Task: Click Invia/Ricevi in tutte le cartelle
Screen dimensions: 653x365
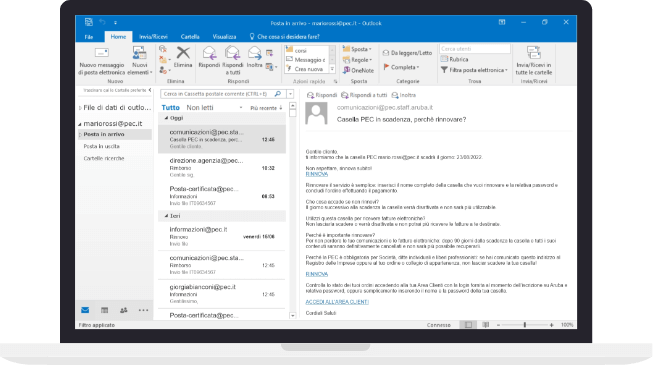Action: click(x=533, y=61)
